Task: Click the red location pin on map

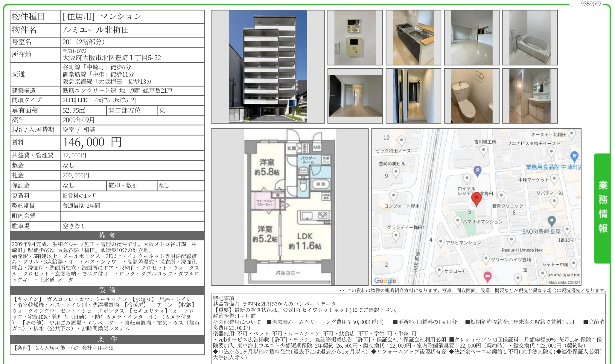Action: 476,199
